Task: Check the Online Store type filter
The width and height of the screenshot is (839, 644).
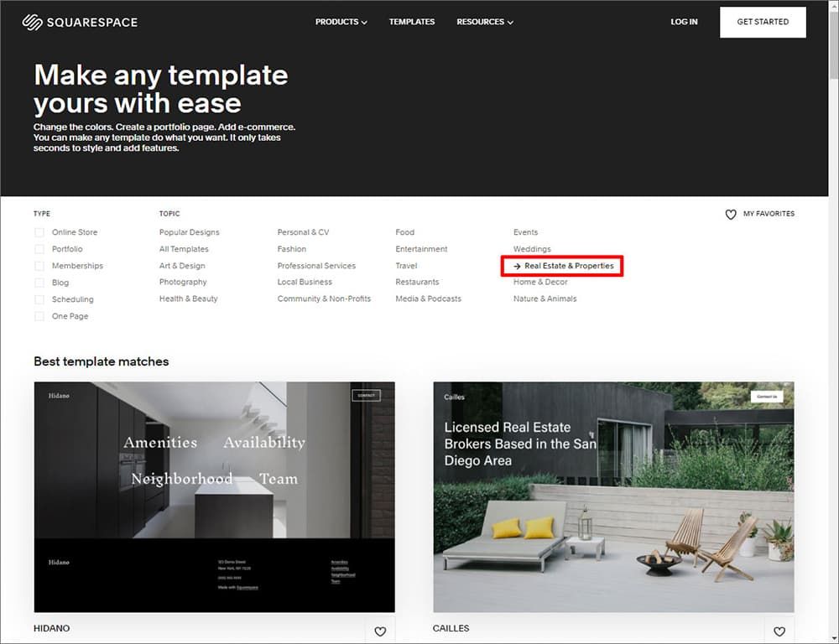Action: click(39, 232)
